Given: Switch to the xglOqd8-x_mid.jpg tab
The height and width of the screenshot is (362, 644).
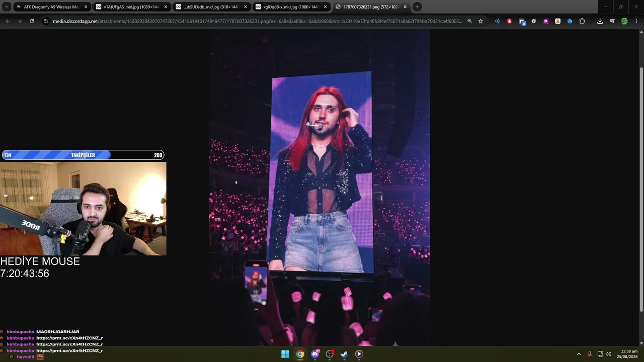Looking at the screenshot, I should [291, 7].
